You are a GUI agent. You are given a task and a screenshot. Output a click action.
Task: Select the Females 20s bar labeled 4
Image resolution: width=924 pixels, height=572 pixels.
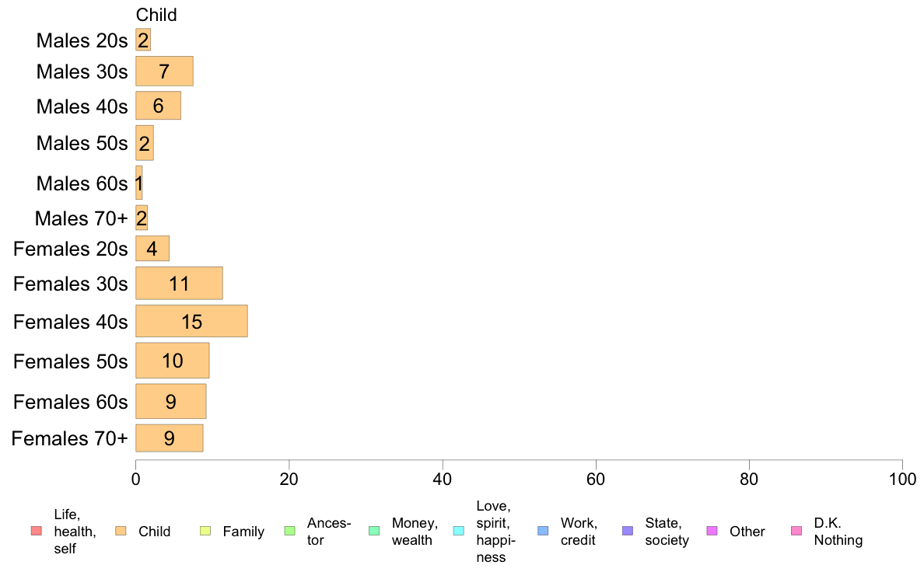[x=152, y=249]
